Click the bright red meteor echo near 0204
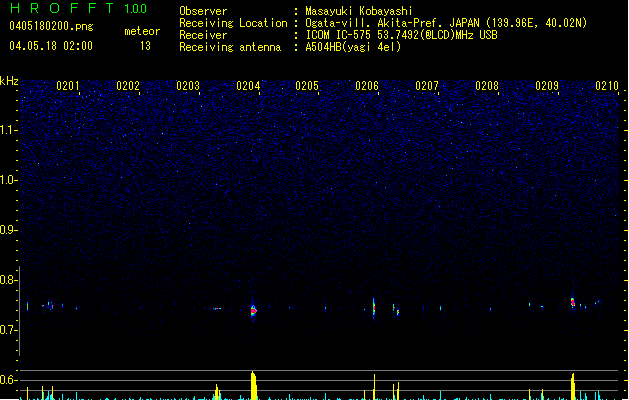629x400 pixels. click(253, 311)
